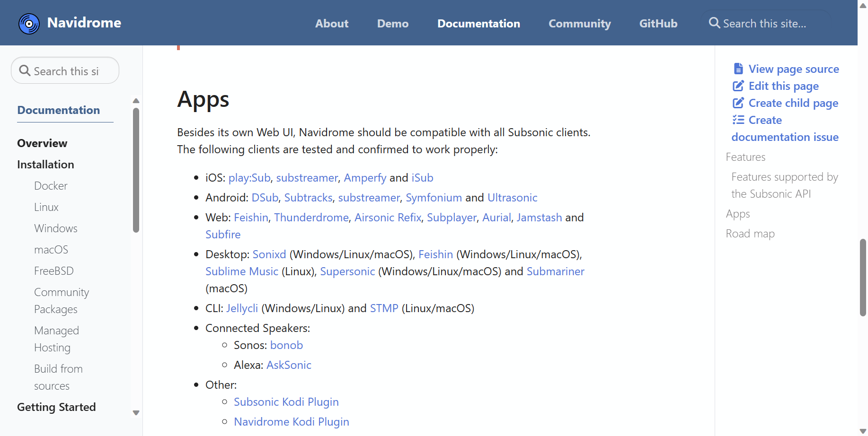The width and height of the screenshot is (868, 436).
Task: Click the Navidrome logo icon
Action: point(29,23)
